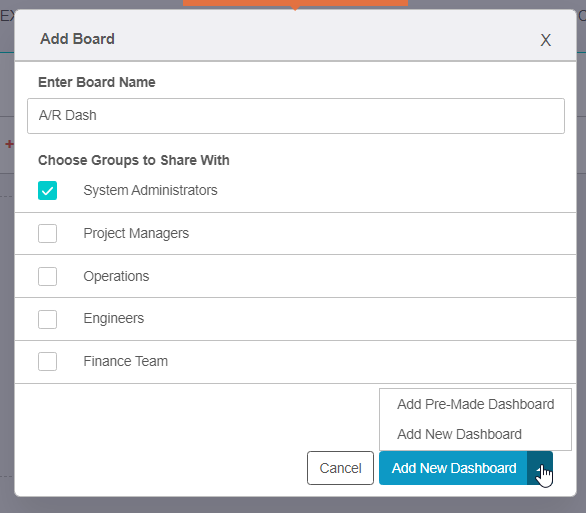Click the blue Add New Dashboard button
586x513 pixels.
click(x=453, y=468)
